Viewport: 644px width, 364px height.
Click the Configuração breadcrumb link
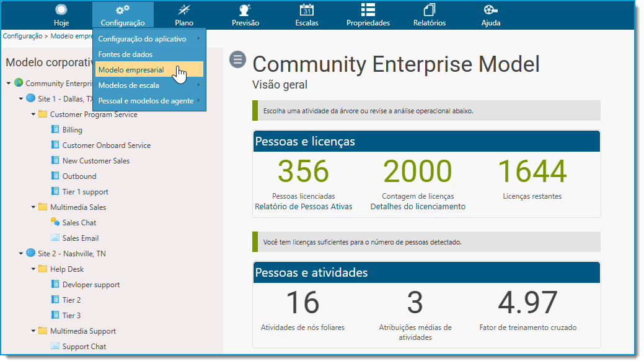tap(22, 36)
